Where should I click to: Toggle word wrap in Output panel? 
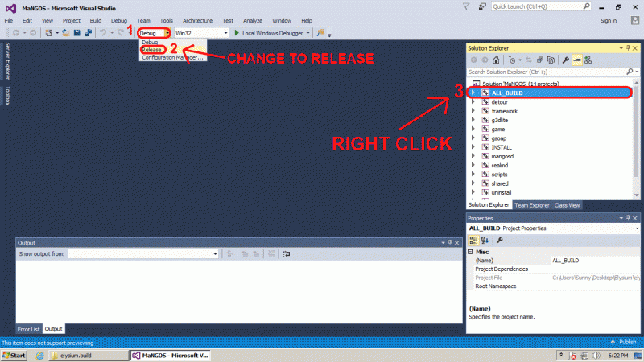tap(287, 254)
